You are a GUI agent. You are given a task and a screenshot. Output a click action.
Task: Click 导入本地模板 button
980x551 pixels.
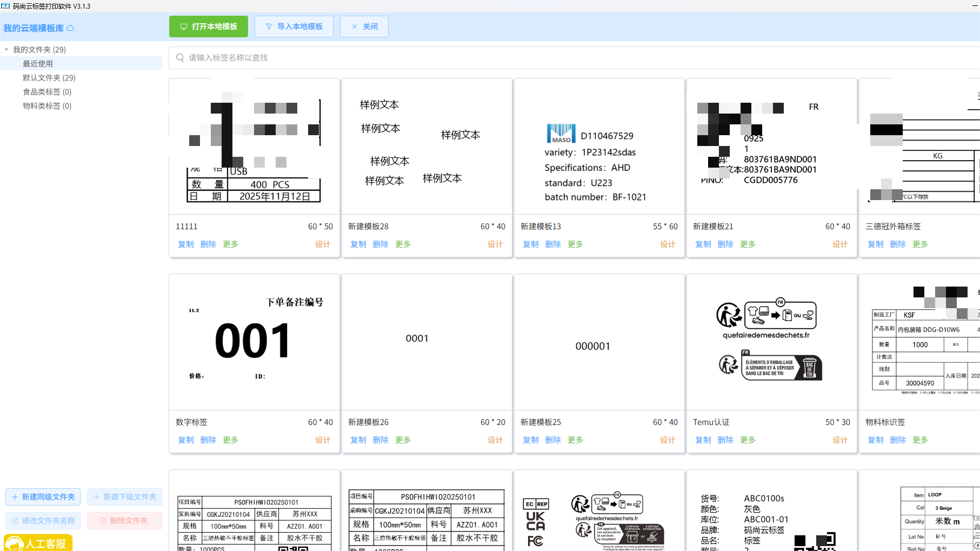[x=294, y=26]
